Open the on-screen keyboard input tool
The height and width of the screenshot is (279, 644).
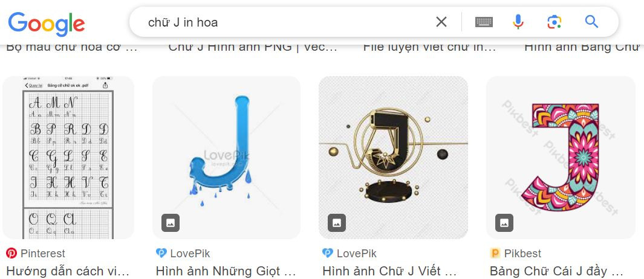(484, 22)
